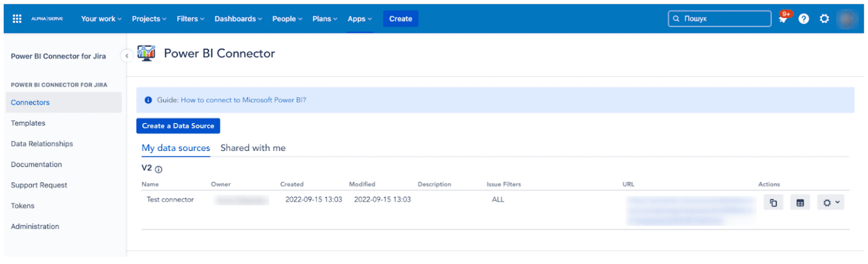Click the Modified column header

pos(362,184)
